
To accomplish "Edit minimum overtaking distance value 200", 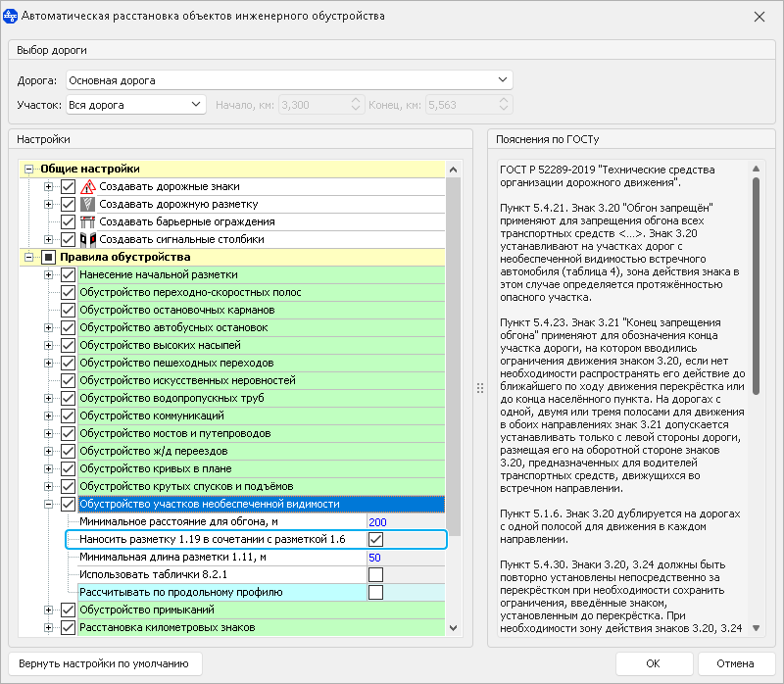I will [406, 522].
